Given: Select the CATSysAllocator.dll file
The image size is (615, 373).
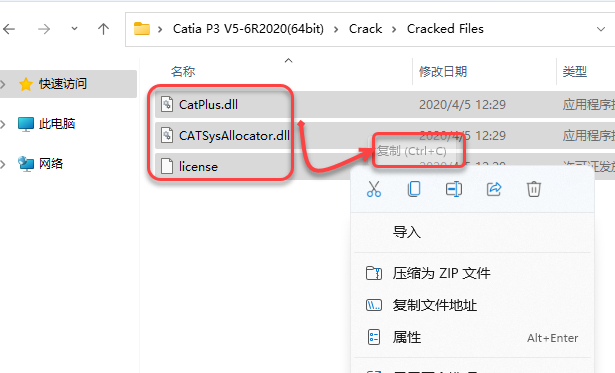Looking at the screenshot, I should point(234,135).
